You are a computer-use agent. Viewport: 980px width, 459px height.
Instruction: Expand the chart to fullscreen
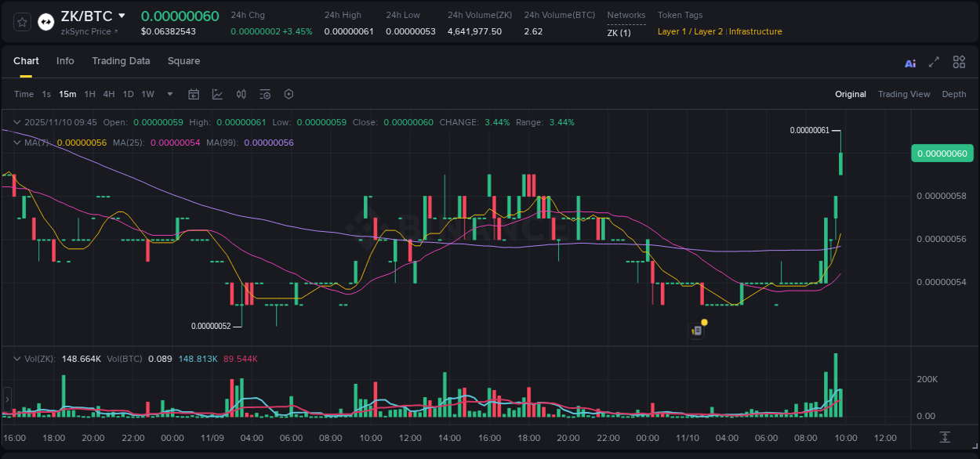[x=933, y=62]
